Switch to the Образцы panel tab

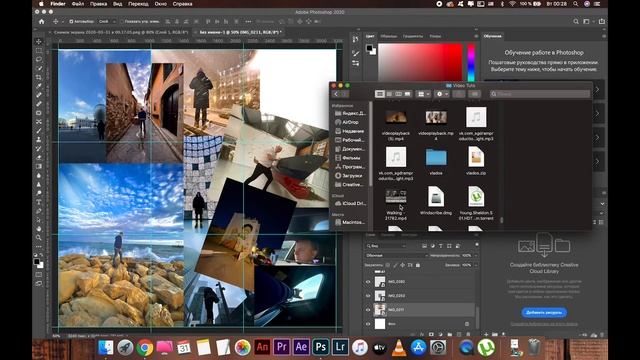[389, 36]
